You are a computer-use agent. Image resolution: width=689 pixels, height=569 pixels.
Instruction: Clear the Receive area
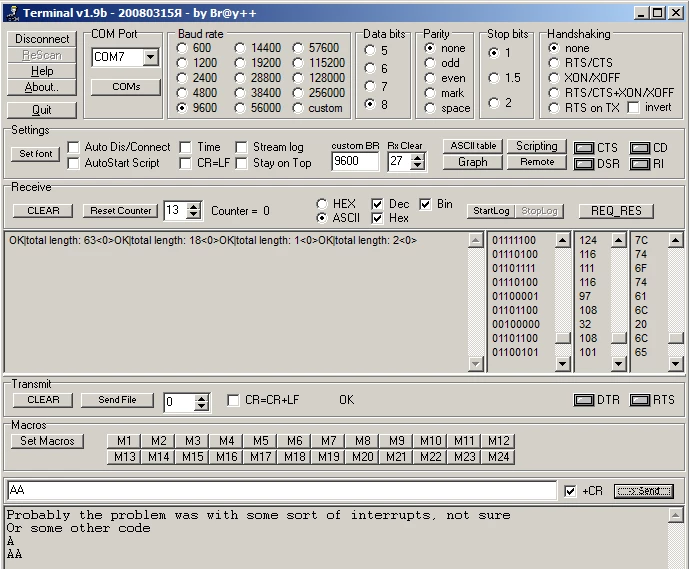[x=43, y=211]
